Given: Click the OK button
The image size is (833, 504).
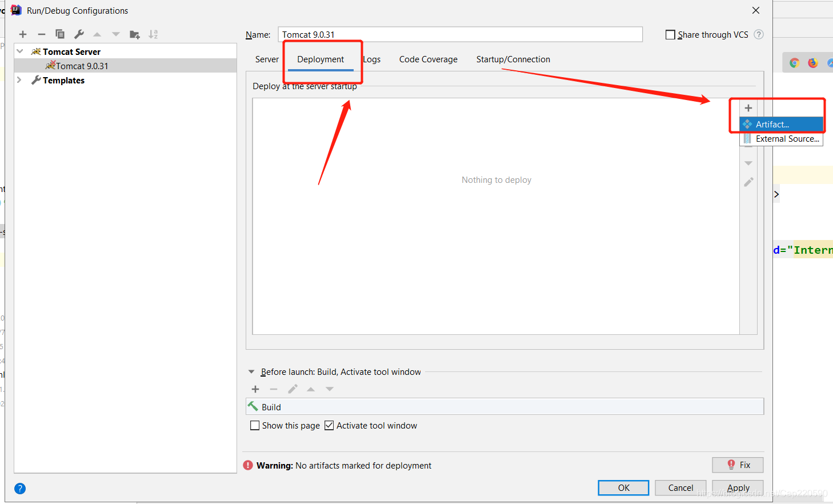Looking at the screenshot, I should (x=623, y=488).
